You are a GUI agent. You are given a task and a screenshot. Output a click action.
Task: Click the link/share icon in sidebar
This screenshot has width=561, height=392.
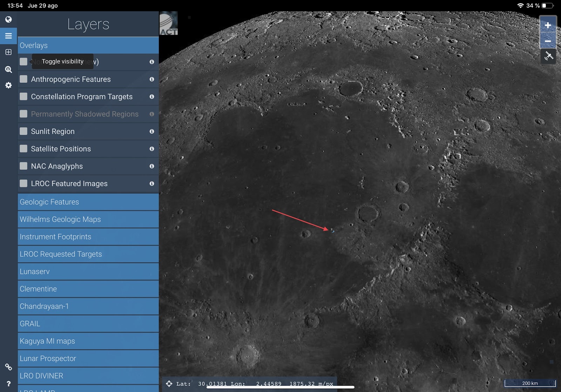[x=8, y=367]
